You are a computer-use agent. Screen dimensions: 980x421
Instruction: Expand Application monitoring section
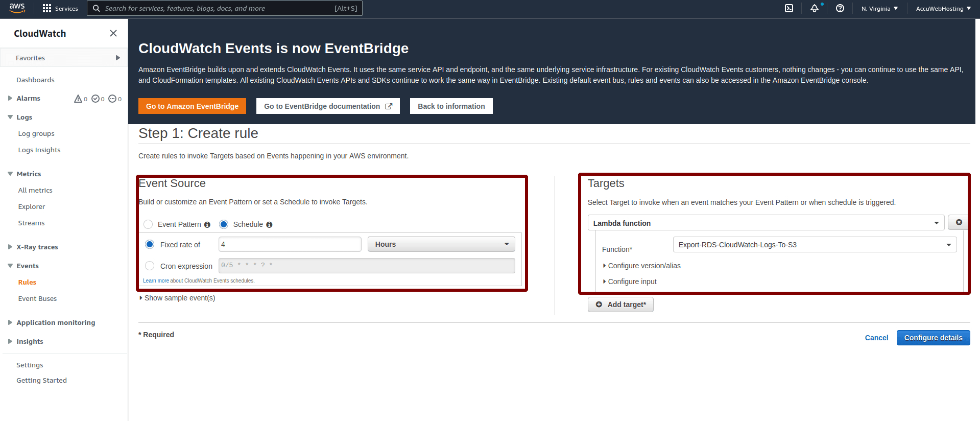(x=10, y=322)
